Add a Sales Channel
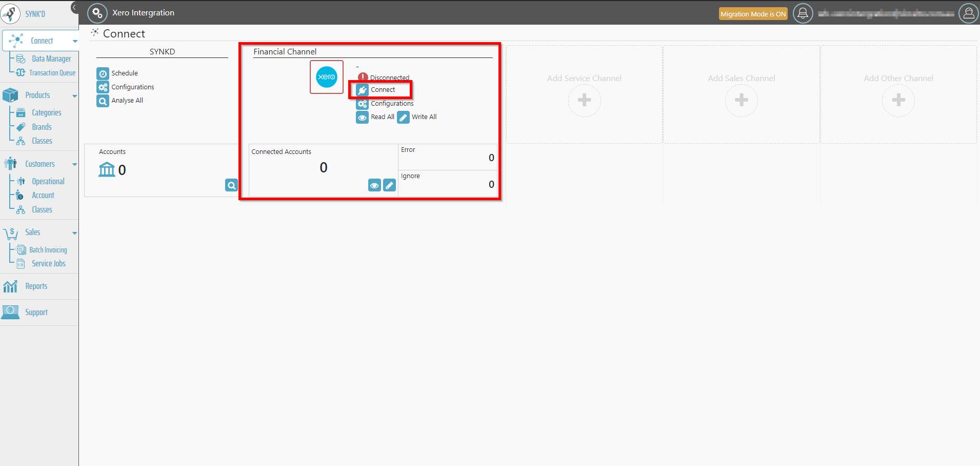 742,100
